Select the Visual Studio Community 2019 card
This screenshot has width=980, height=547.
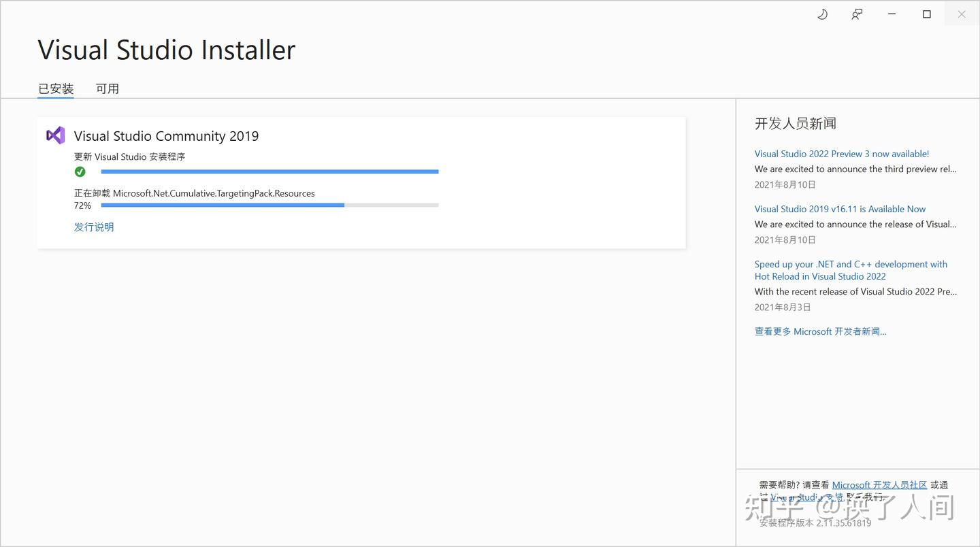[361, 182]
